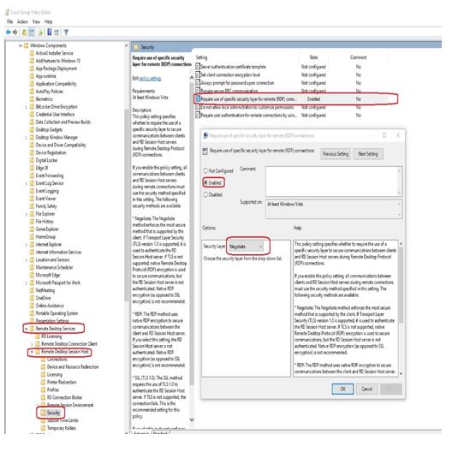Image resolution: width=476 pixels, height=464 pixels.
Task: Open the File menu
Action: tap(9, 22)
